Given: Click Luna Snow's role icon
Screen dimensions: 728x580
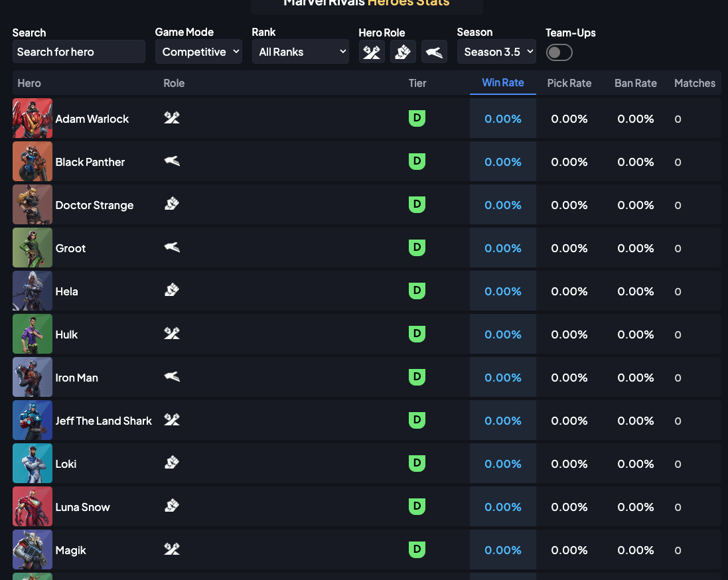Looking at the screenshot, I should [172, 506].
